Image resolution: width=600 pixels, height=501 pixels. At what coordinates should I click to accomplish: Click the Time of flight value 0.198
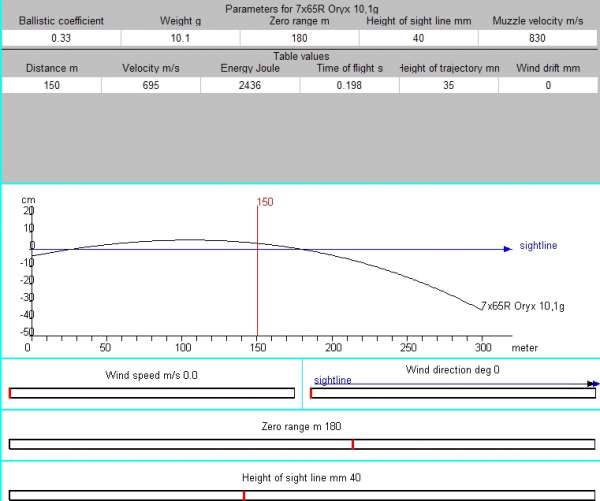click(x=349, y=85)
